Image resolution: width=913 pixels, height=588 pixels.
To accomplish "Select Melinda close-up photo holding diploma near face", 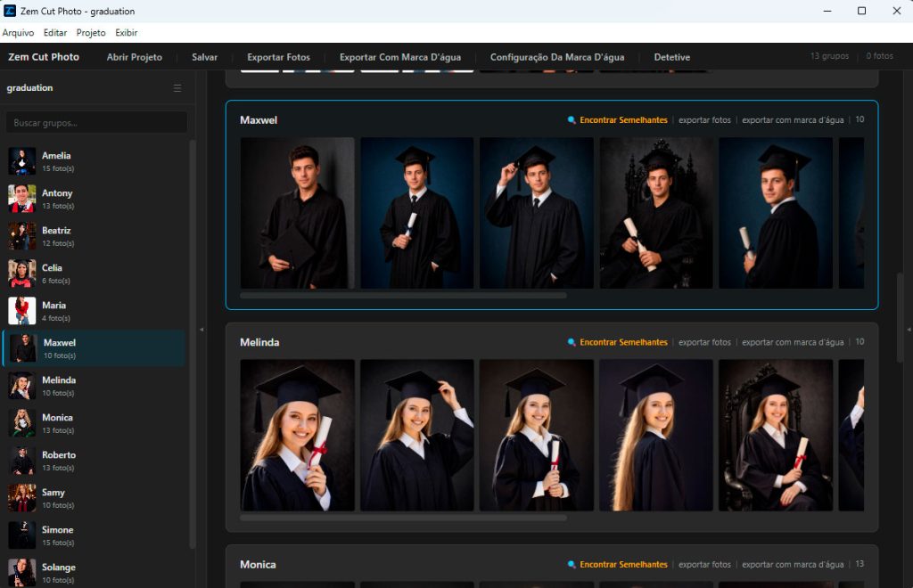I will [x=297, y=435].
